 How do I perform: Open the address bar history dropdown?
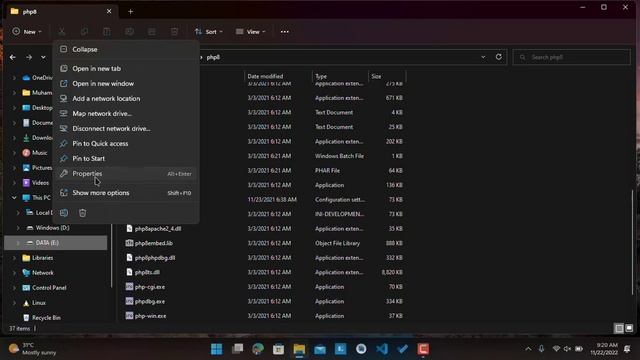tap(483, 57)
